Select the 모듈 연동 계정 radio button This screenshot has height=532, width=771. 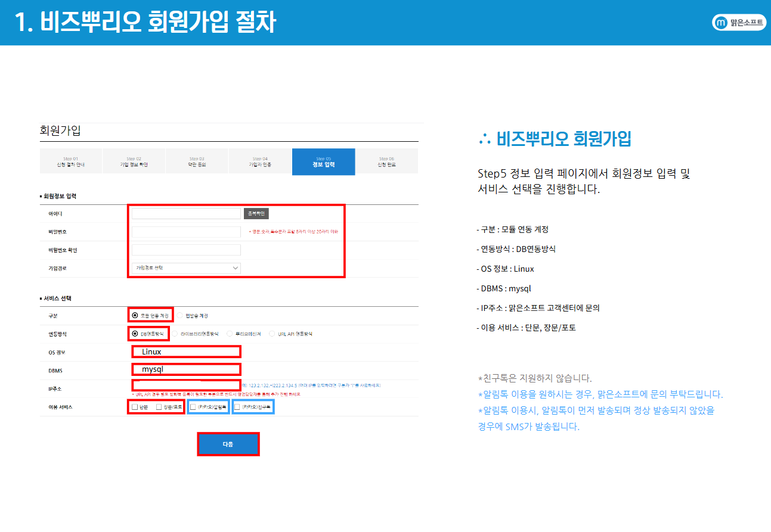(135, 315)
